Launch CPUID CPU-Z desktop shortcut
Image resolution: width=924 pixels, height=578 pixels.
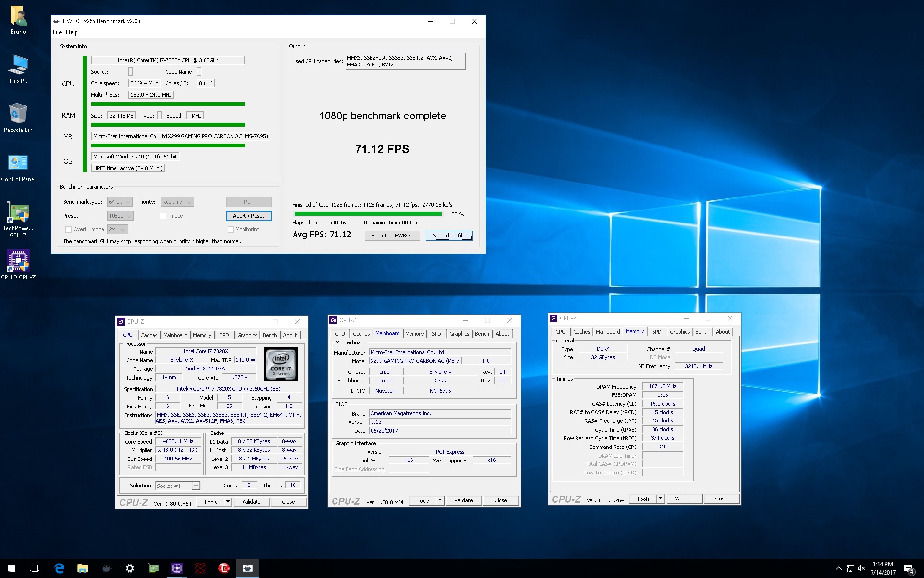(x=18, y=264)
